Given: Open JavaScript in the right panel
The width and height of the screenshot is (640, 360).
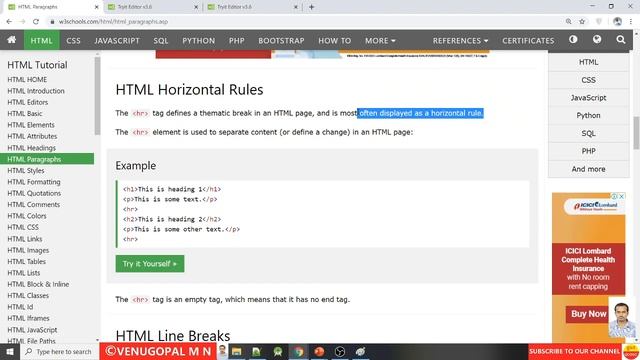Looking at the screenshot, I should tap(589, 98).
